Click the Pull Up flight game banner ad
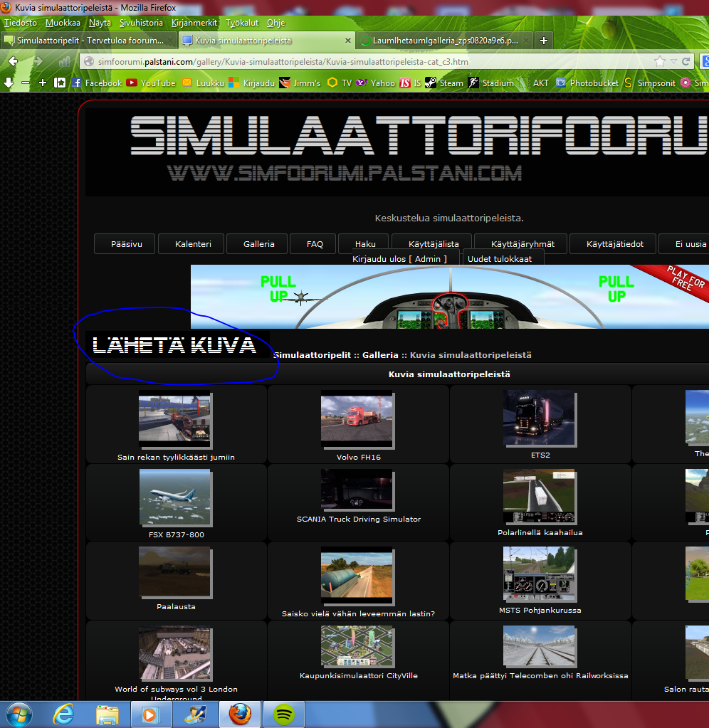Viewport: 709px width, 728px height. 449,297
